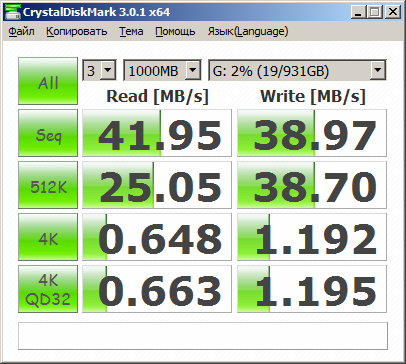Open the drive selector G: 2% (19/931GB)
The height and width of the screenshot is (364, 406).
click(297, 70)
